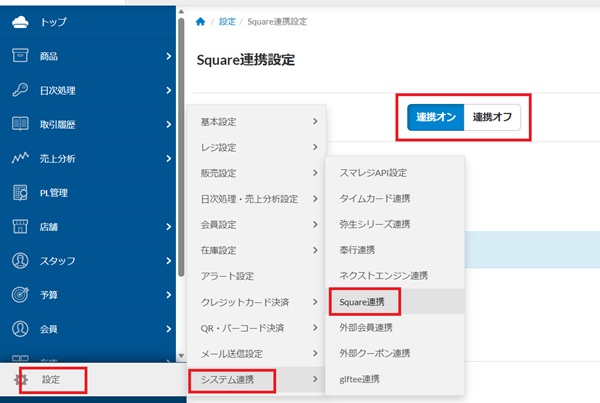Screen dimensions: 600x403
Task: Select 会員設定 menu item
Action: [x=256, y=224]
